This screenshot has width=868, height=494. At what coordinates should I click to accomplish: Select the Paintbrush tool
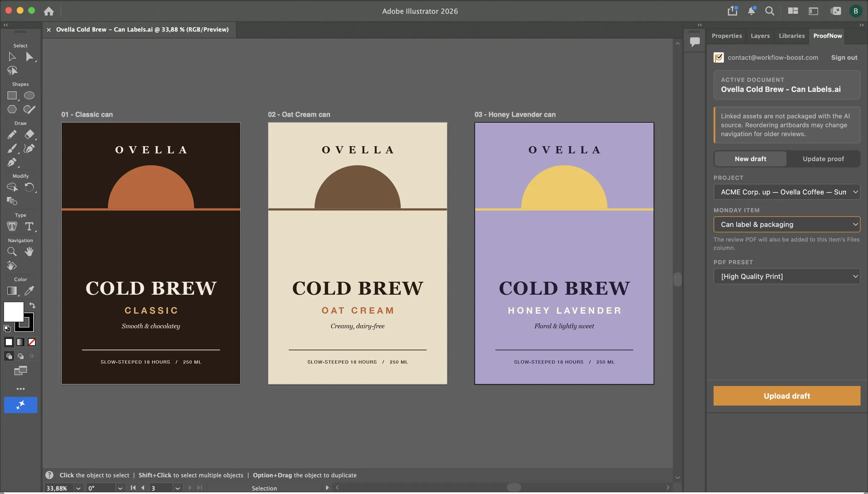12,149
